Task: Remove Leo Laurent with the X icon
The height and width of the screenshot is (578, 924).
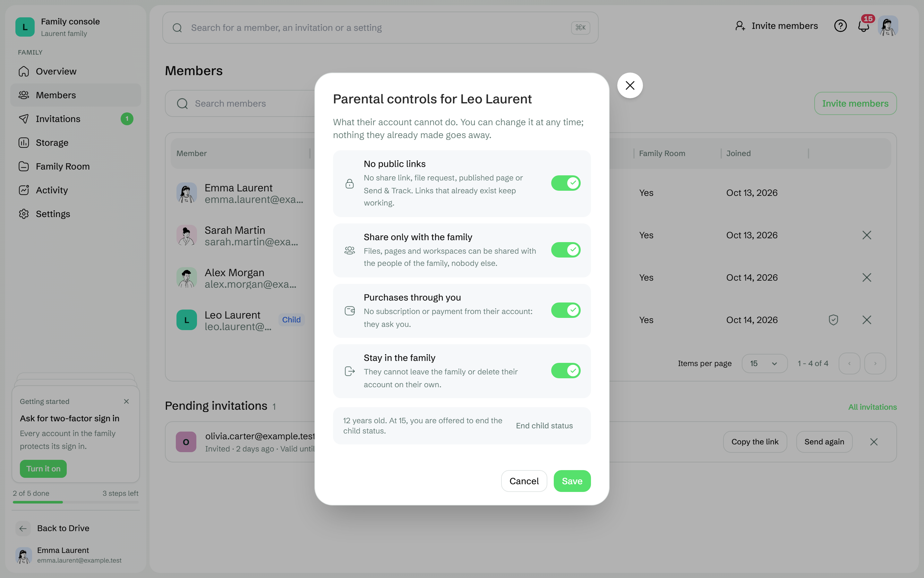Action: [x=867, y=320]
